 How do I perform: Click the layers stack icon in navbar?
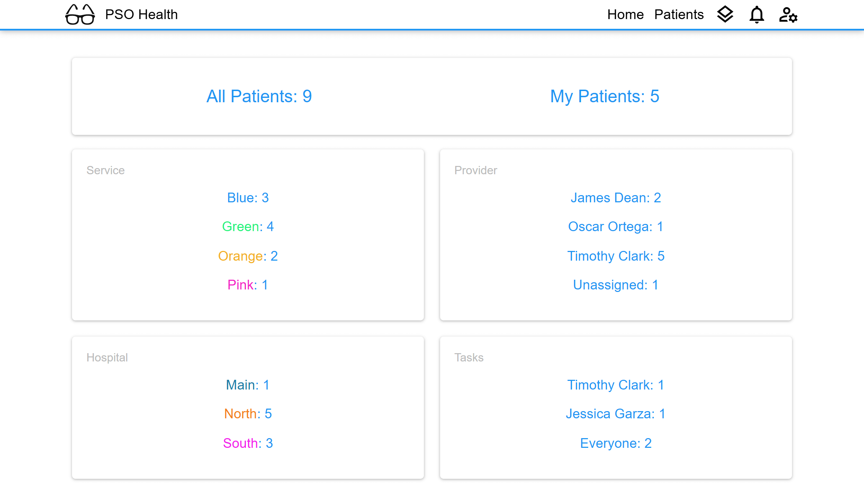pos(725,14)
